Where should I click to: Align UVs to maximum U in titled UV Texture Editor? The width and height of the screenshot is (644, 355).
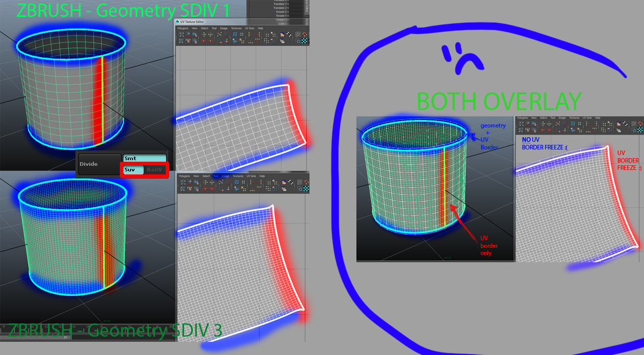coord(259,34)
